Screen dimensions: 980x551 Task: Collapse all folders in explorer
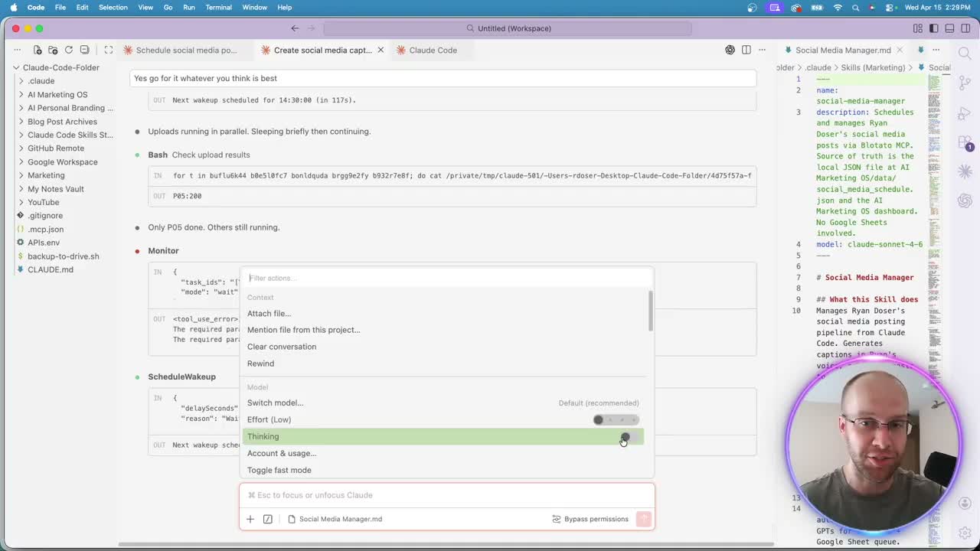click(84, 50)
